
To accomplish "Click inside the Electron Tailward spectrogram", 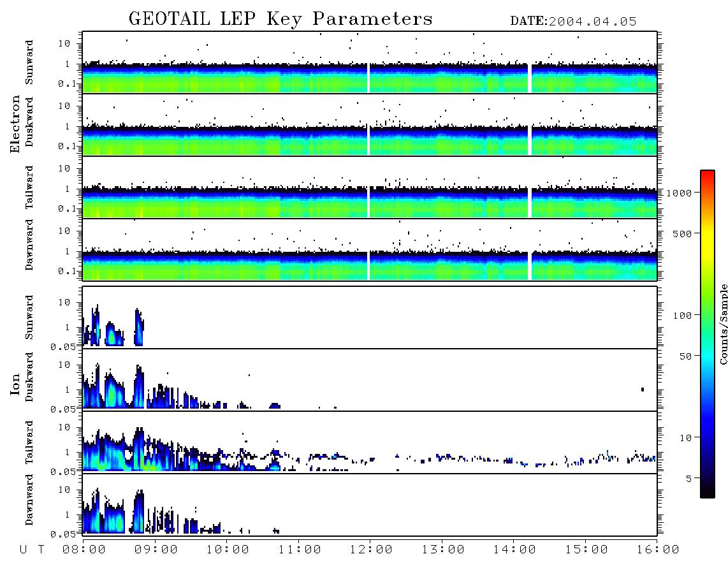I will tap(370, 187).
